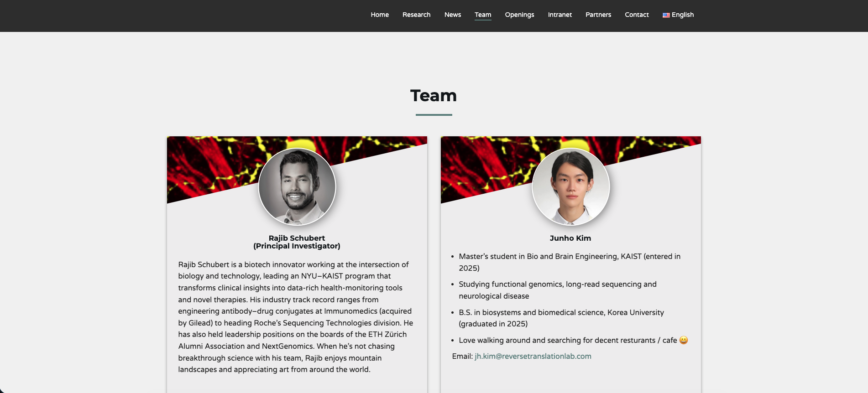868x393 pixels.
Task: Email Junho Kim via jh.kim address link
Action: 533,356
